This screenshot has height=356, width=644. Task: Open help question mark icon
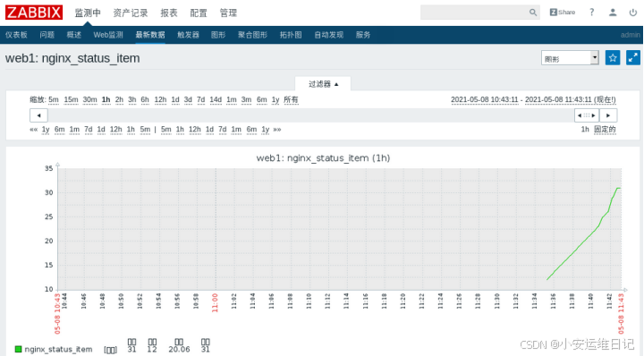pyautogui.click(x=592, y=13)
